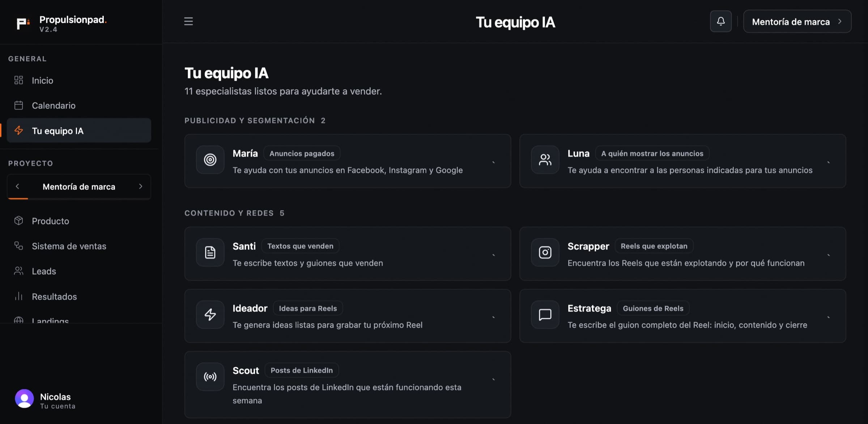Click María's target icon
The width and height of the screenshot is (868, 424).
point(210,159)
